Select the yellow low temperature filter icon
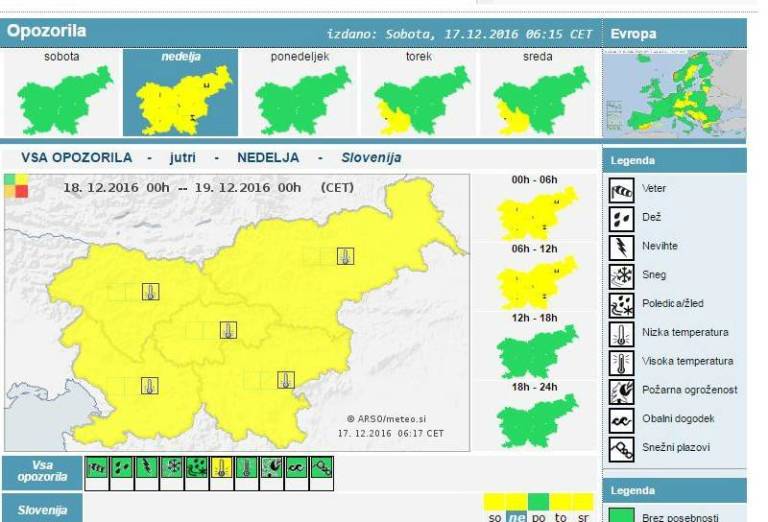 (x=222, y=467)
